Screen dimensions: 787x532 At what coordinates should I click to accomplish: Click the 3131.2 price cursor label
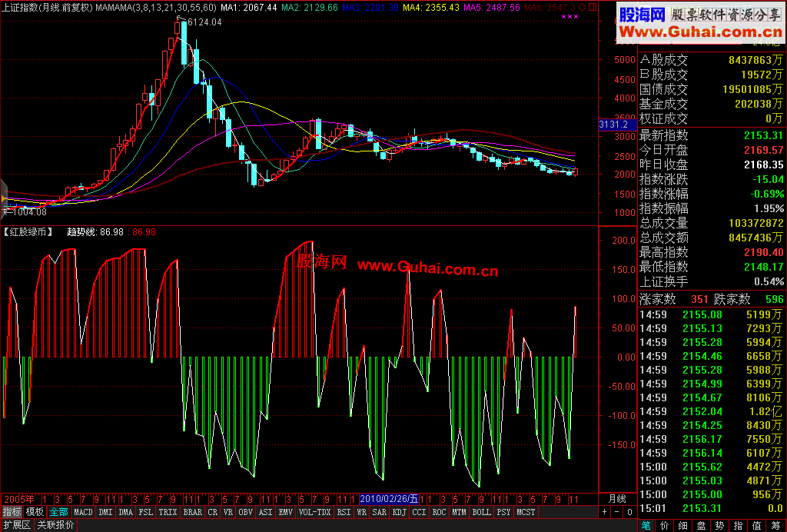[617, 125]
